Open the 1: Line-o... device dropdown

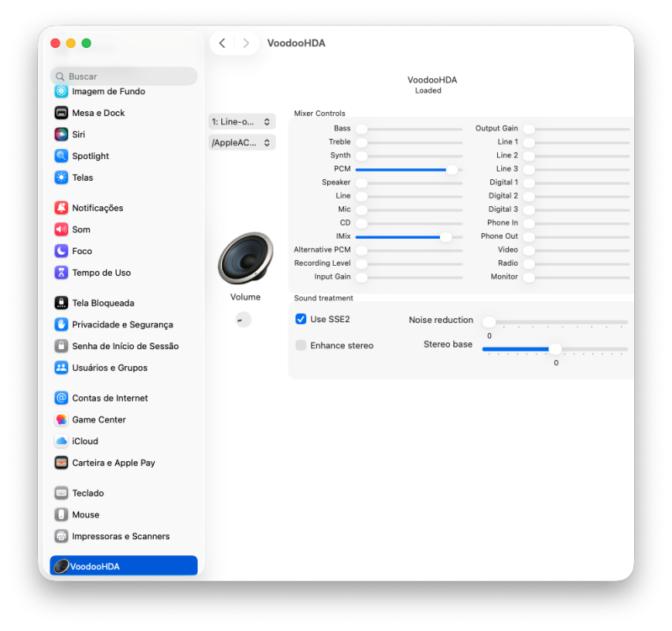coord(242,122)
